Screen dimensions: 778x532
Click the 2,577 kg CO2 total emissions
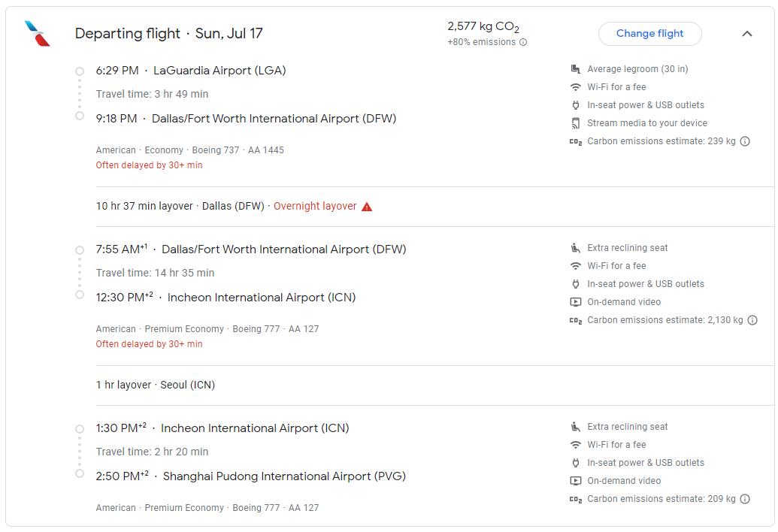483,27
